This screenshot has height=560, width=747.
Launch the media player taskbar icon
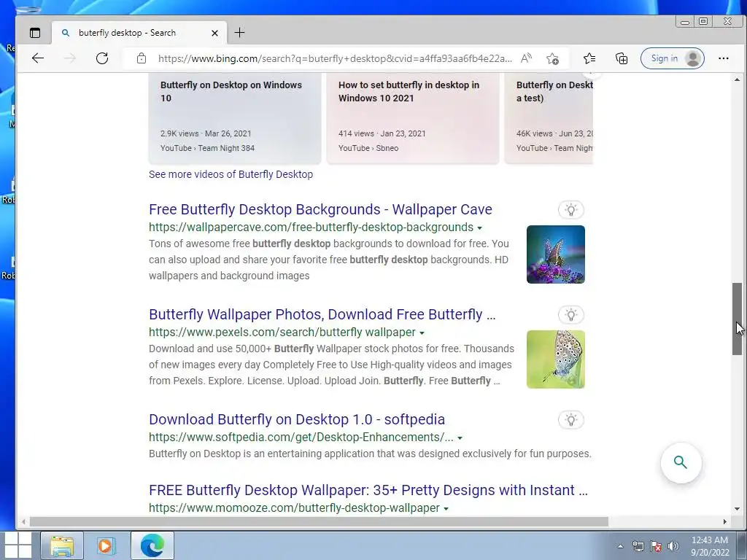tap(106, 545)
